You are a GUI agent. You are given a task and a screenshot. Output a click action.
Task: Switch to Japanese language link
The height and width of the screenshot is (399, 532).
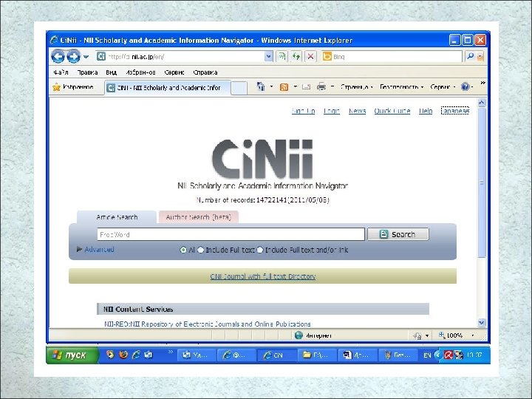455,111
